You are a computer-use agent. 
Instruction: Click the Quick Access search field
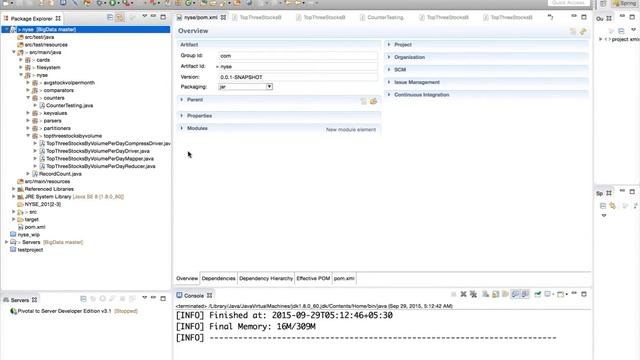[x=569, y=3]
